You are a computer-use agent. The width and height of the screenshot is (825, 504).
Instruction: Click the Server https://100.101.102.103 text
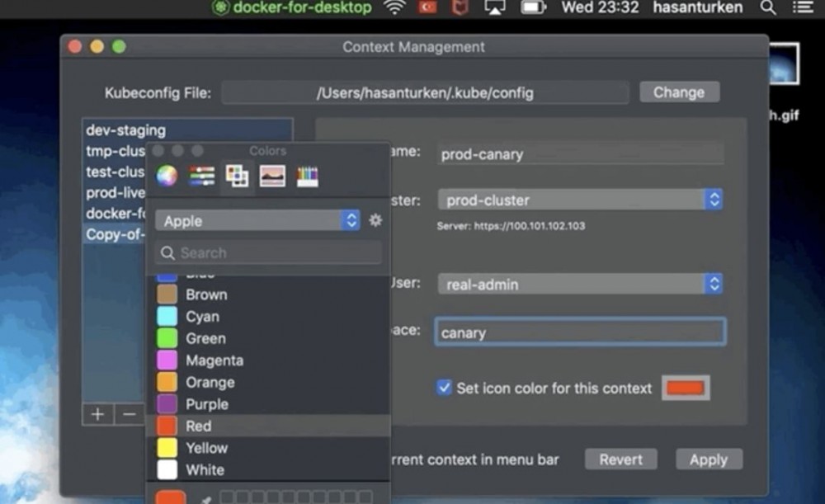pos(511,226)
